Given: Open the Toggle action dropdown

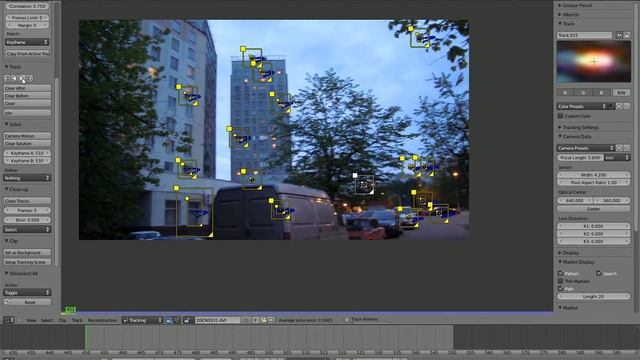Looking at the screenshot, I should pos(27,292).
